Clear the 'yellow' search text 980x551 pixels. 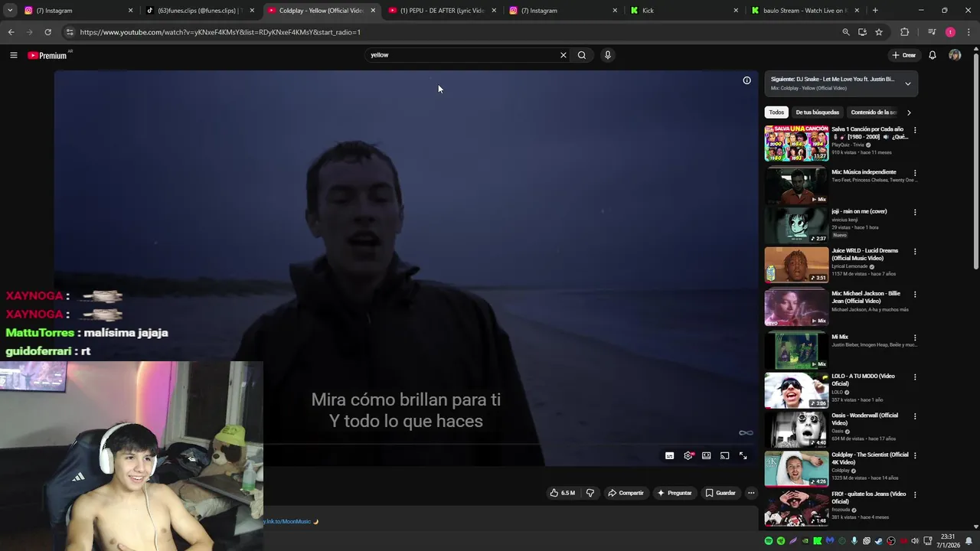(x=563, y=55)
